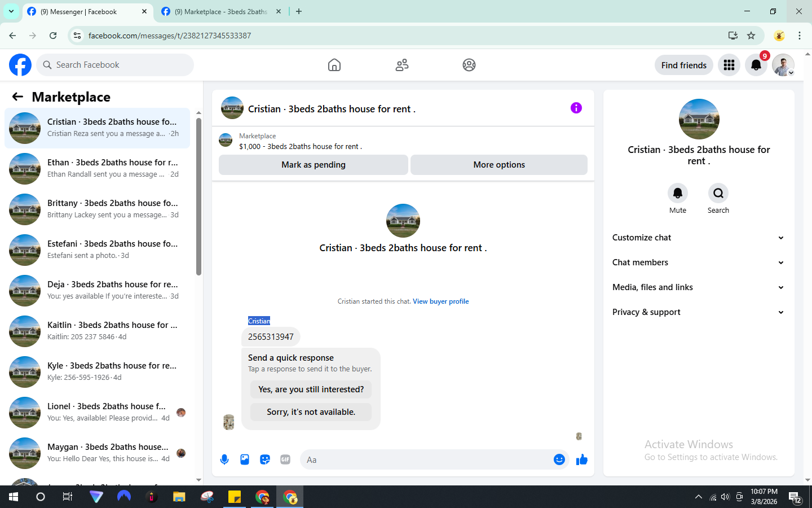The height and width of the screenshot is (508, 812).
Task: Click the Search Facebook field
Action: click(115, 65)
